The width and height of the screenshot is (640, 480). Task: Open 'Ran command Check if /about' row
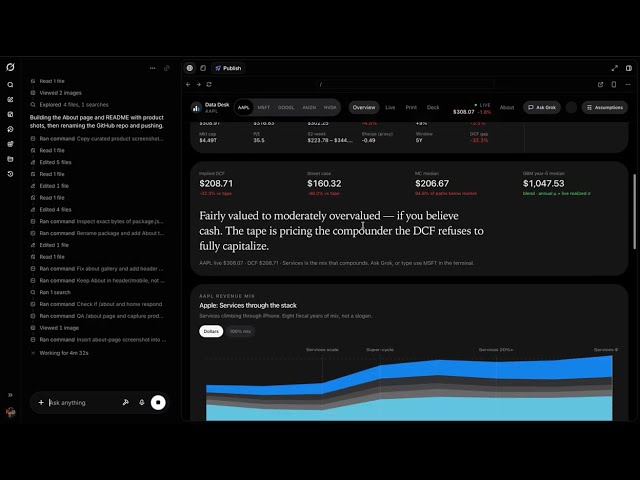97,304
